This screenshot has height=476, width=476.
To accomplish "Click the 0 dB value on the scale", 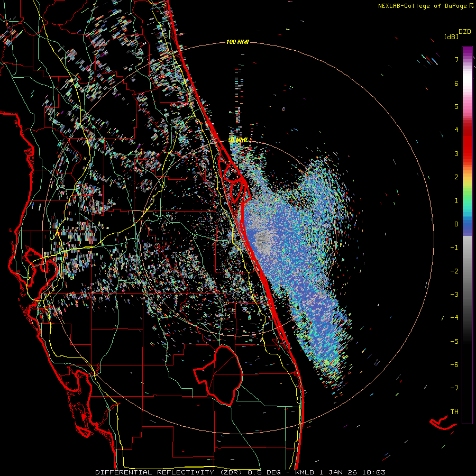I will pos(456,224).
